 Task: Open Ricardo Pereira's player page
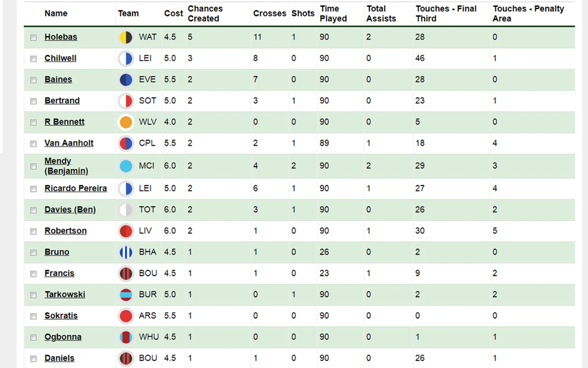pyautogui.click(x=76, y=188)
